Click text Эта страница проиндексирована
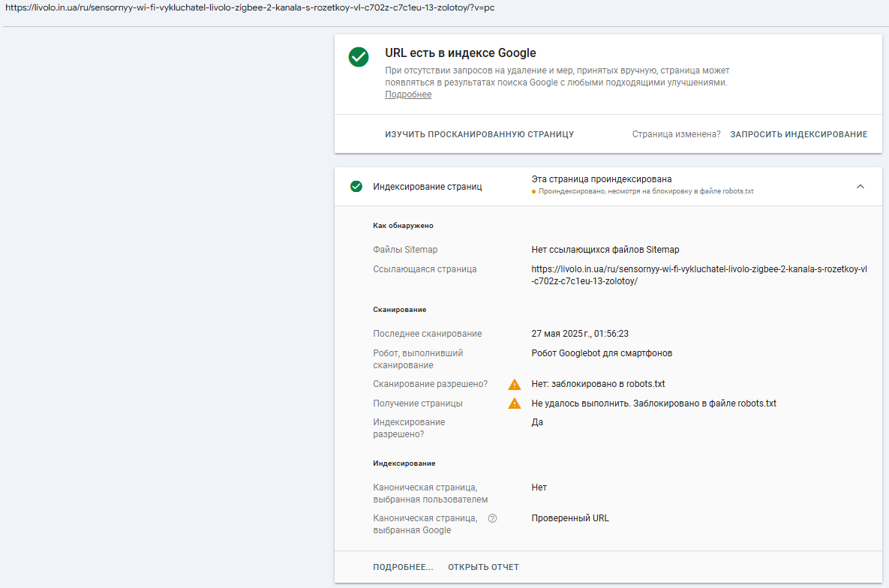889x588 pixels. coord(602,179)
